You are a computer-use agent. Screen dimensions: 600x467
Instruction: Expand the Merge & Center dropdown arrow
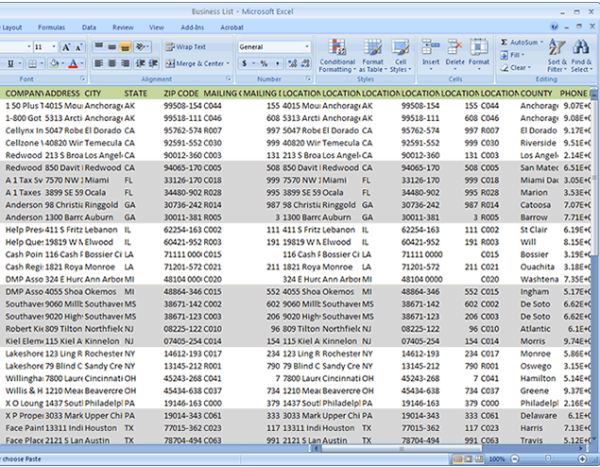228,64
